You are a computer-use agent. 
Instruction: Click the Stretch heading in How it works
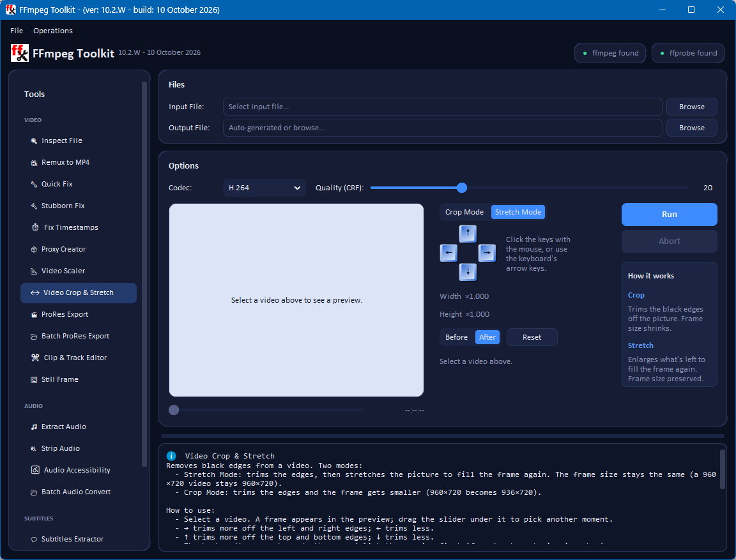[x=640, y=345]
